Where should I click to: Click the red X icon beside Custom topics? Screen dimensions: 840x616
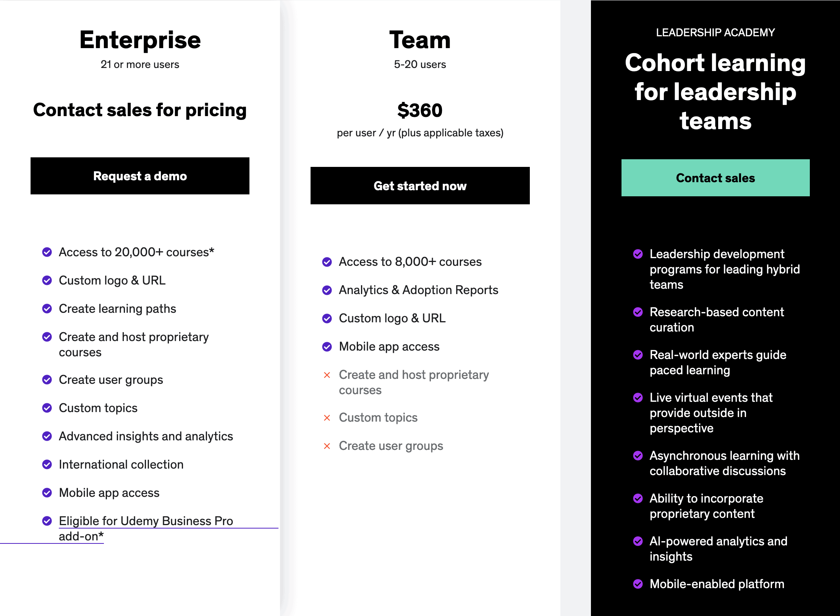point(327,418)
